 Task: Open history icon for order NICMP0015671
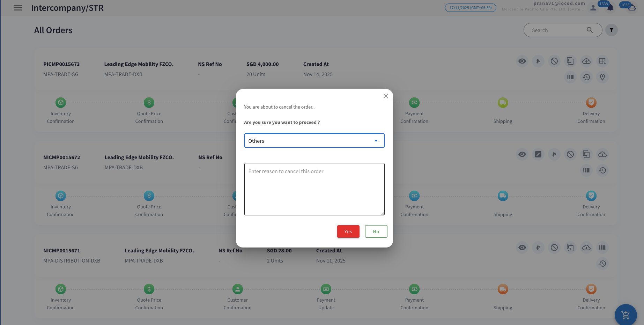coord(602,264)
